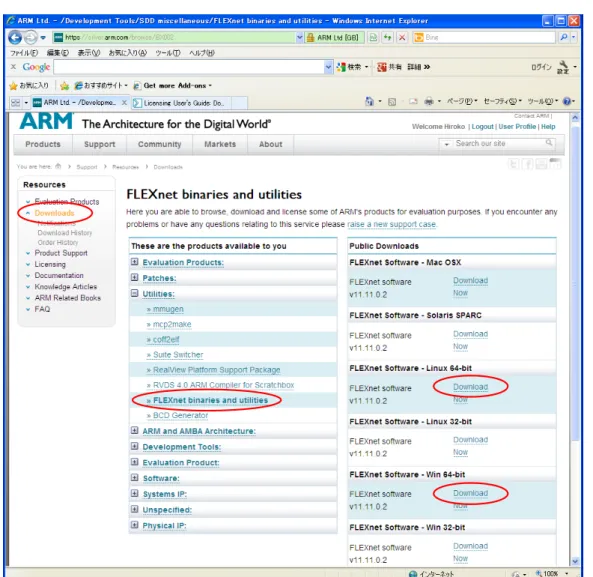Click the compatibility view icon in address bar
Screen dimensions: 593x577
pos(373,37)
